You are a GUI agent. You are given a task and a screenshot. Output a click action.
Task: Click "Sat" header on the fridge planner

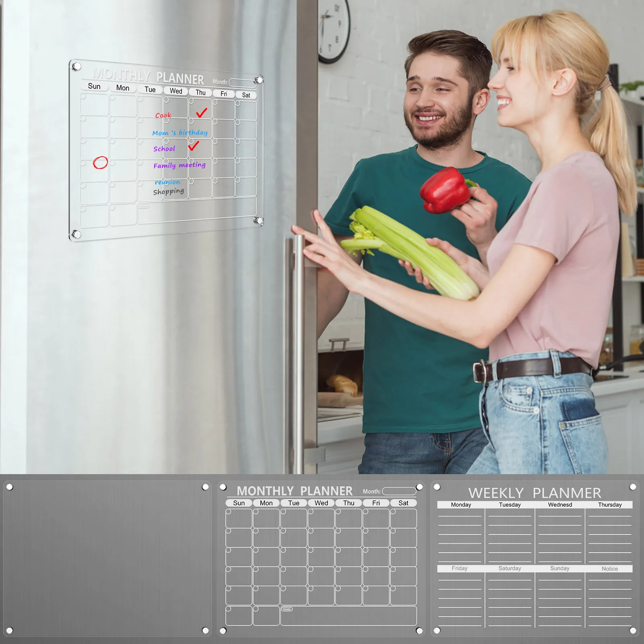click(246, 95)
